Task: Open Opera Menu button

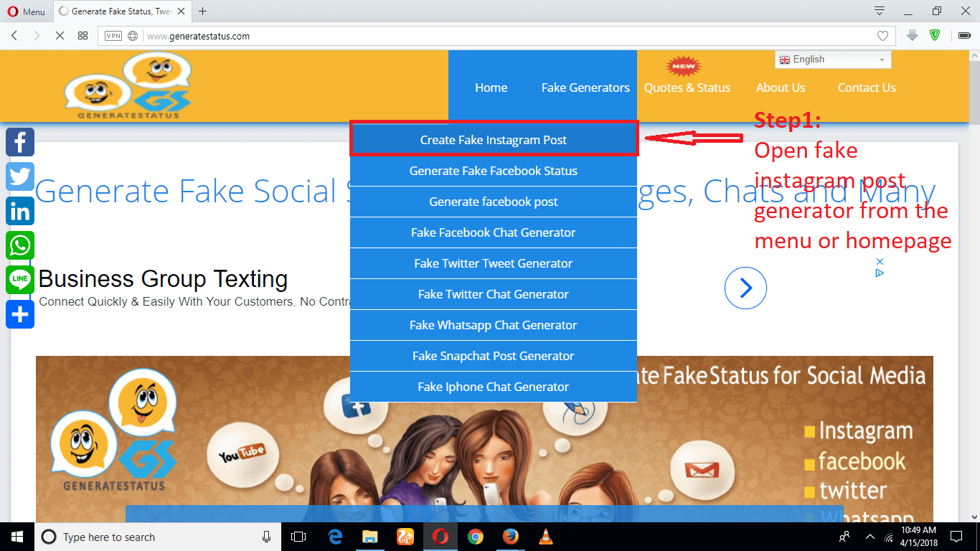Action: tap(26, 11)
